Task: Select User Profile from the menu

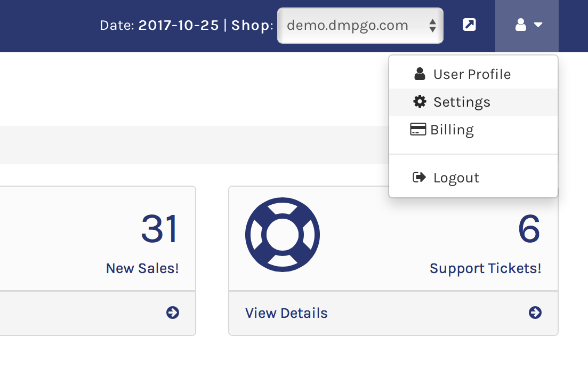Action: pos(472,74)
